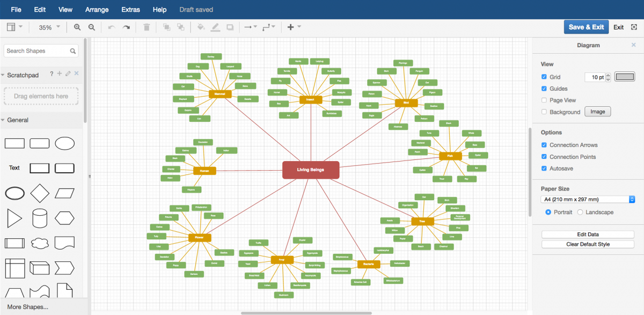Select the Zoom Out tool

click(92, 27)
